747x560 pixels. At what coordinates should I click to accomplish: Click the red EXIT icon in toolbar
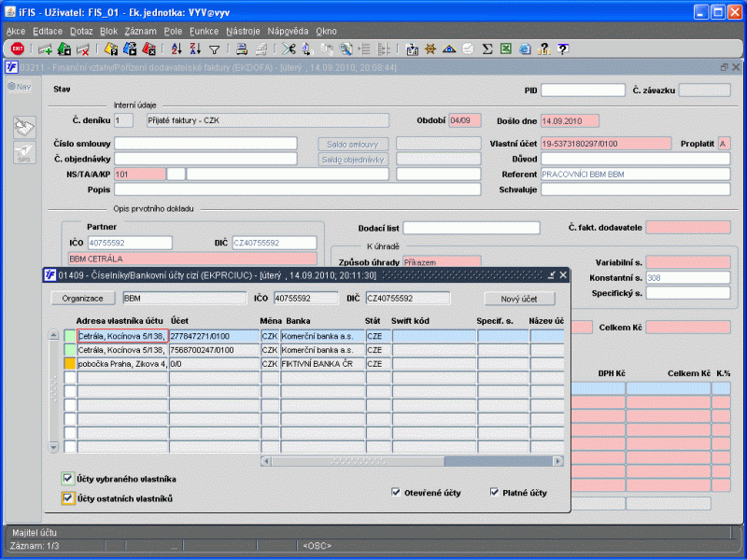[x=17, y=49]
